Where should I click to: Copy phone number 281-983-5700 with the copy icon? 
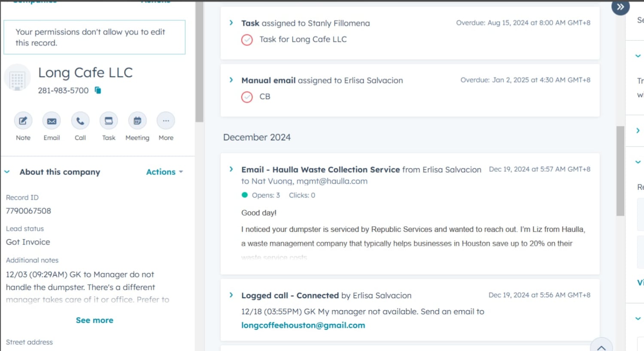pyautogui.click(x=98, y=90)
